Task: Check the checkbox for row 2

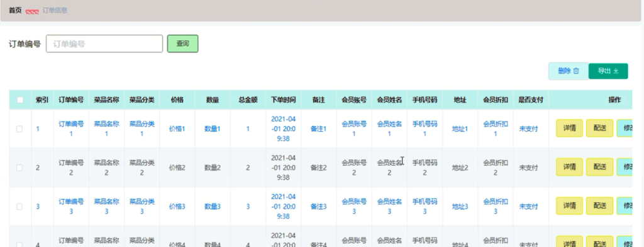Action: pyautogui.click(x=19, y=168)
